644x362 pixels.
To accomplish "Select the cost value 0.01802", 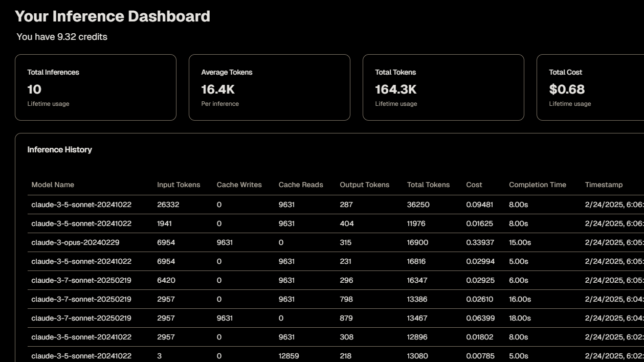I will (480, 337).
